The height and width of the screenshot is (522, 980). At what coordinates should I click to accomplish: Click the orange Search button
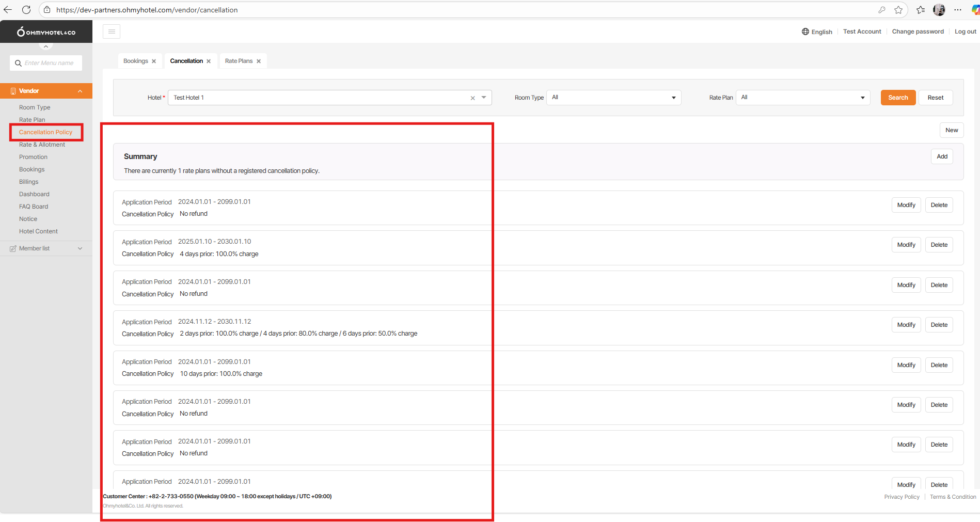[898, 98]
